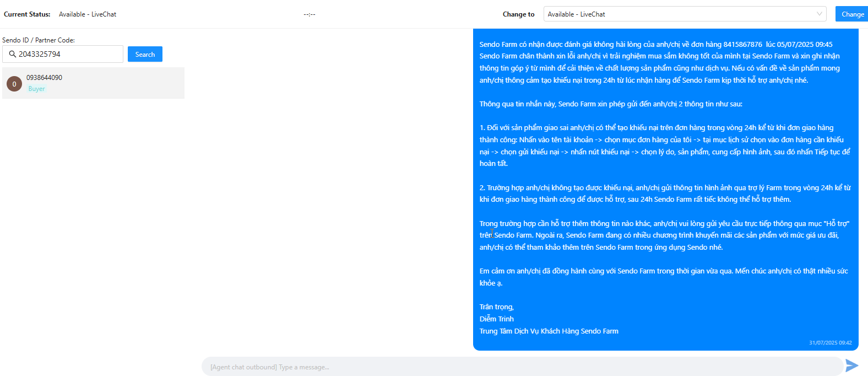Click the Current Status label
The height and width of the screenshot is (376, 868).
click(x=27, y=14)
